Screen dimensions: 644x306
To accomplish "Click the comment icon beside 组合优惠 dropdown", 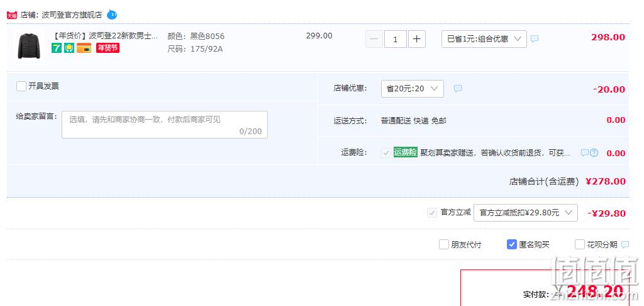I will (x=535, y=39).
